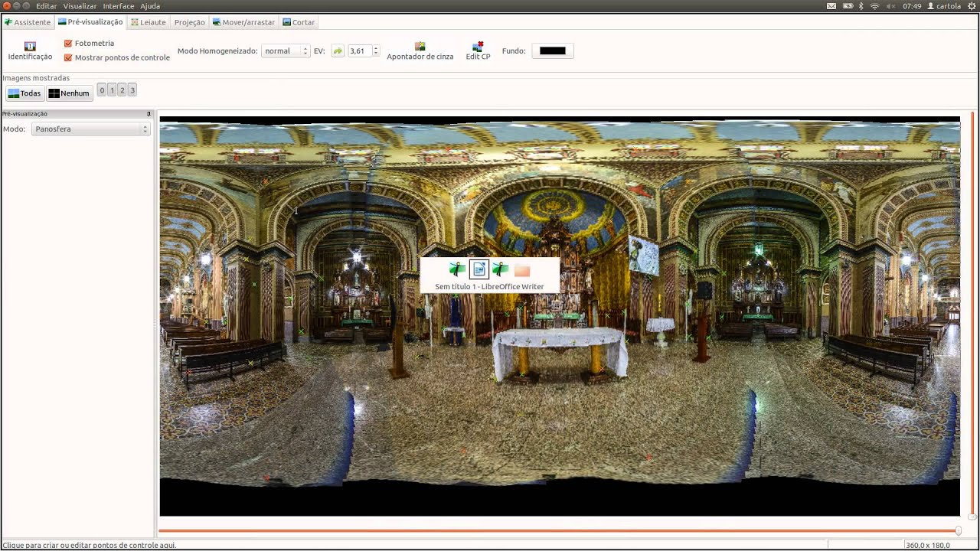Switch to the Projeção tab
The image size is (980, 551).
189,22
